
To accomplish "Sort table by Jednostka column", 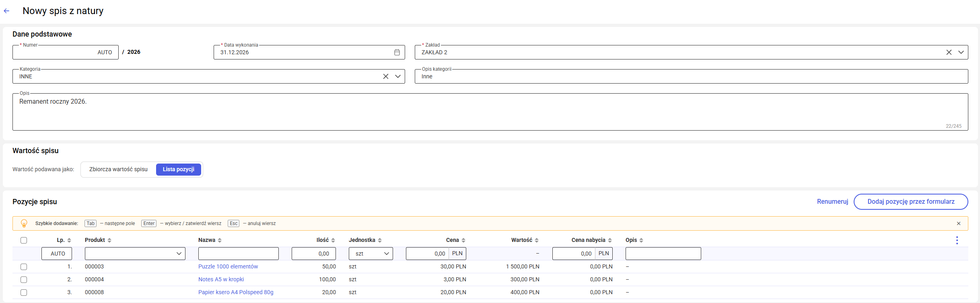I will (380, 240).
